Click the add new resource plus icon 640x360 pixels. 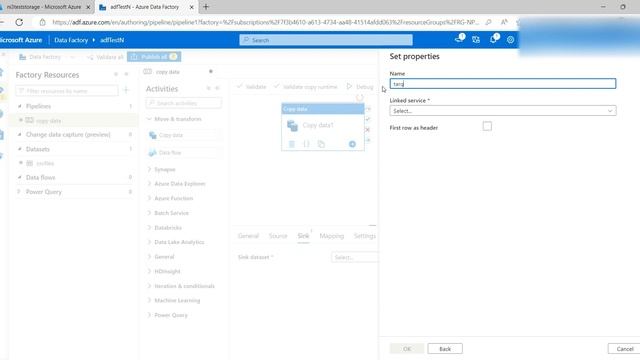coord(126,90)
